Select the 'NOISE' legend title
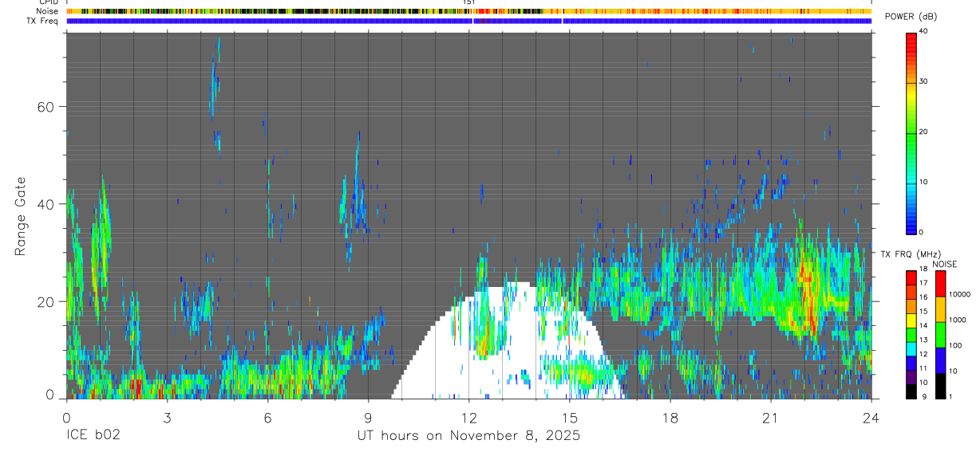This screenshot has width=980, height=452. [945, 264]
